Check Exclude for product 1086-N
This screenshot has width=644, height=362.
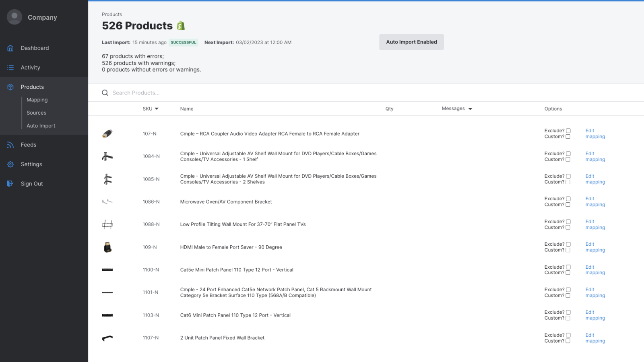click(568, 199)
